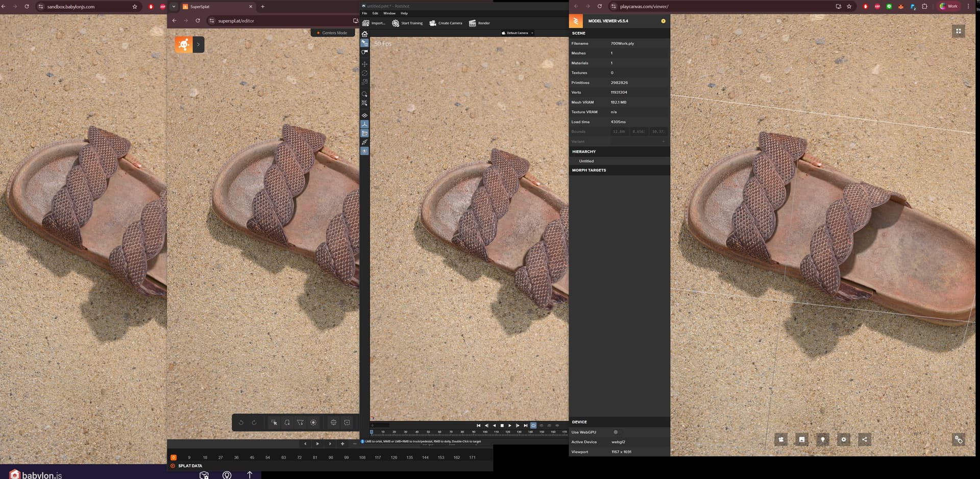Open the Variant dropdown in Scene panel
This screenshot has height=479, width=980.
[x=639, y=141]
